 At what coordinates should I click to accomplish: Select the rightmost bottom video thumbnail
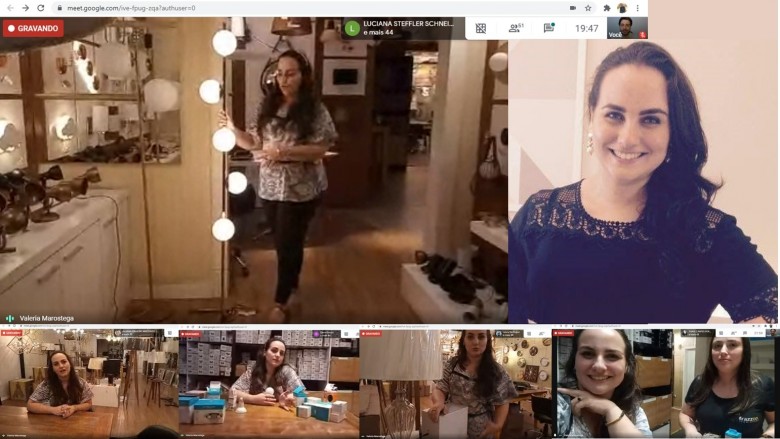coord(724,384)
